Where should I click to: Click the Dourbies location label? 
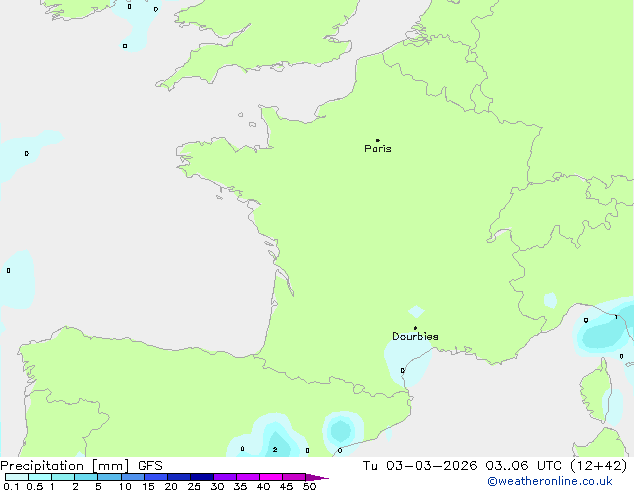(415, 336)
